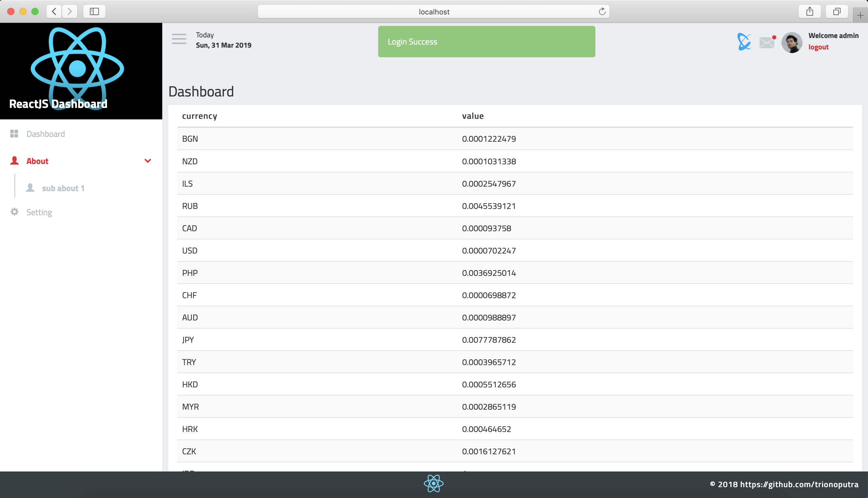Click the blue ribbon icon in header

pyautogui.click(x=744, y=42)
